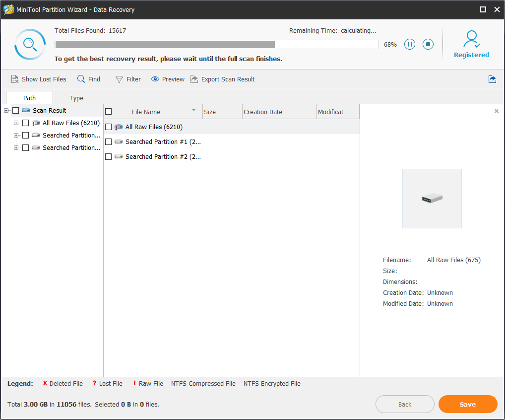Switch to the Type tab

[x=76, y=98]
